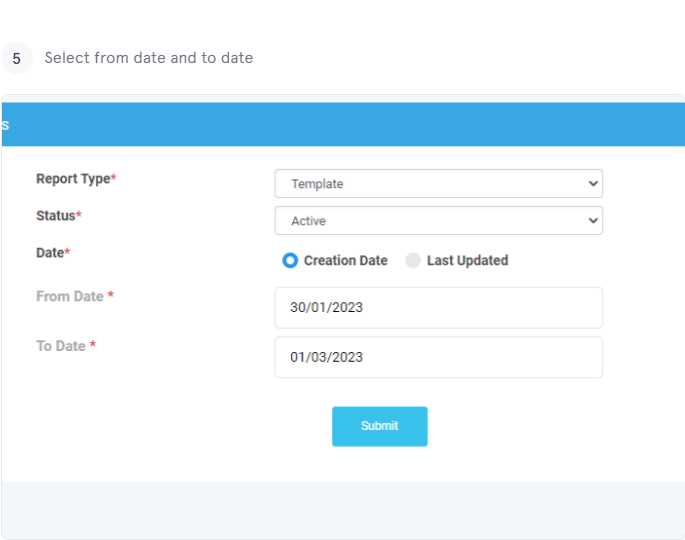
Task: Click the Creation Date option label text
Action: click(346, 260)
